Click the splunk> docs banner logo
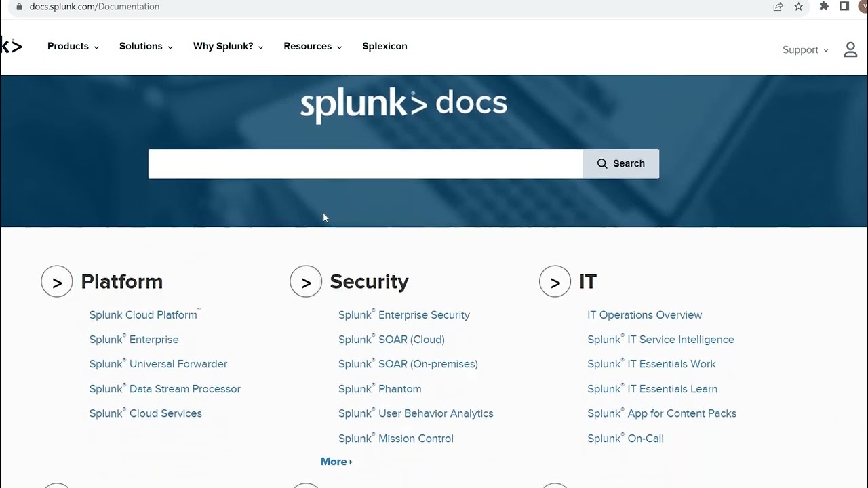Screen dimensions: 868x488 pyautogui.click(x=403, y=106)
